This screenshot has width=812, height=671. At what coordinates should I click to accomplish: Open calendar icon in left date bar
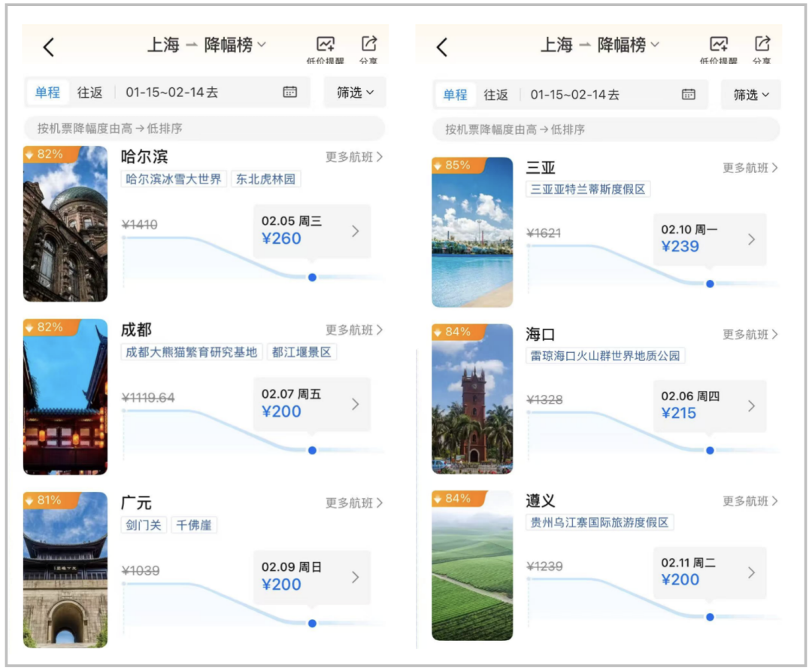(x=290, y=93)
